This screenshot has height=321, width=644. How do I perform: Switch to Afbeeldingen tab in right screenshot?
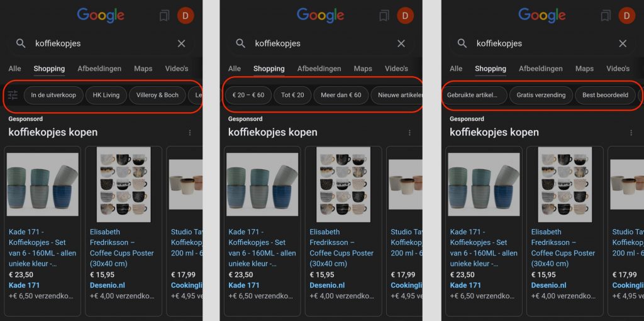540,69
